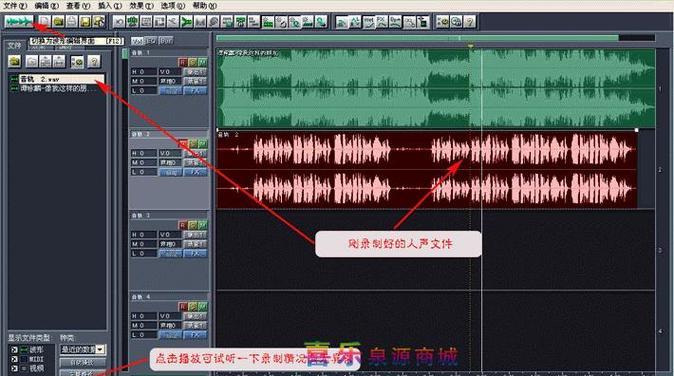Select the 文件 panel tab

(14, 45)
